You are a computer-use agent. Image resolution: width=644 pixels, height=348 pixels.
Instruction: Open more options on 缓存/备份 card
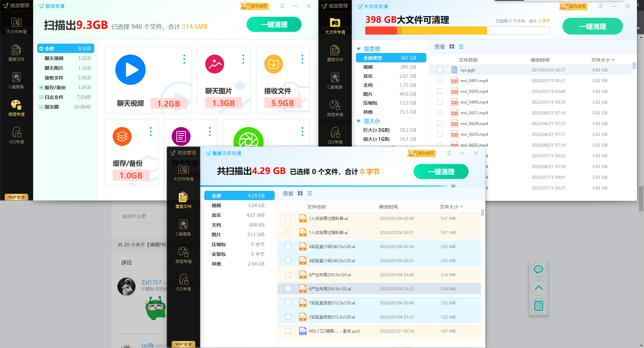[151, 132]
